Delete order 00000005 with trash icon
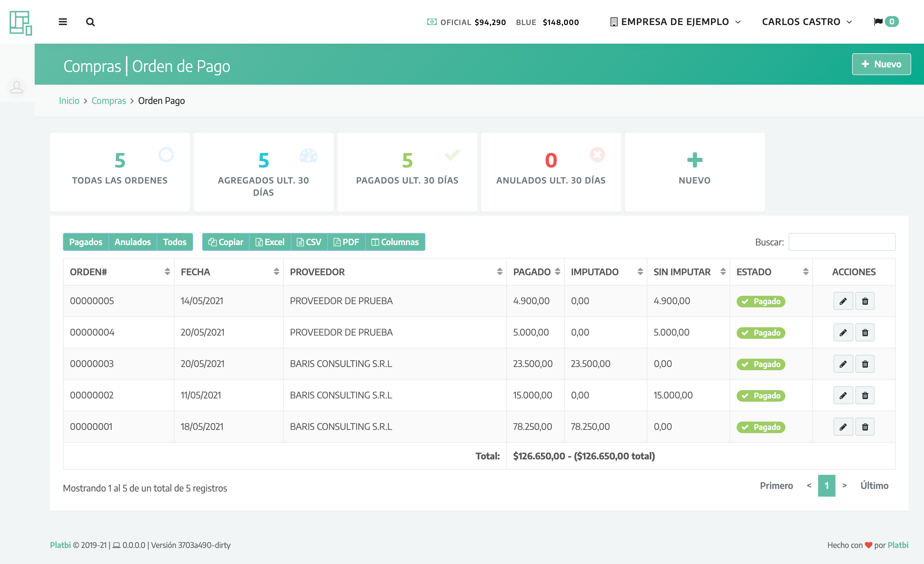 pyautogui.click(x=865, y=301)
